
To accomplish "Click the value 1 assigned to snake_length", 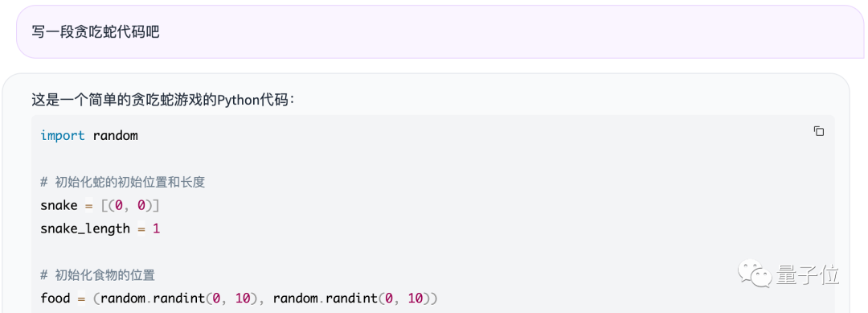I will 156,229.
